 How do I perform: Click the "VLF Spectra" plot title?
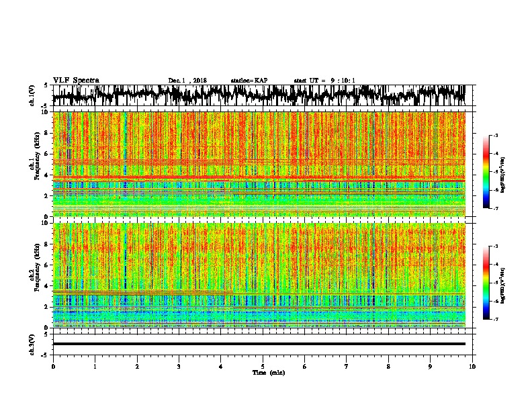click(76, 80)
